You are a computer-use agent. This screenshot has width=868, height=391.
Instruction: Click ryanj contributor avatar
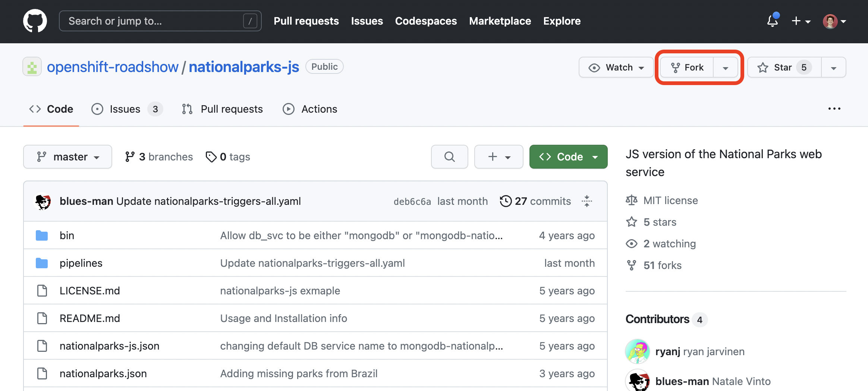tap(638, 351)
